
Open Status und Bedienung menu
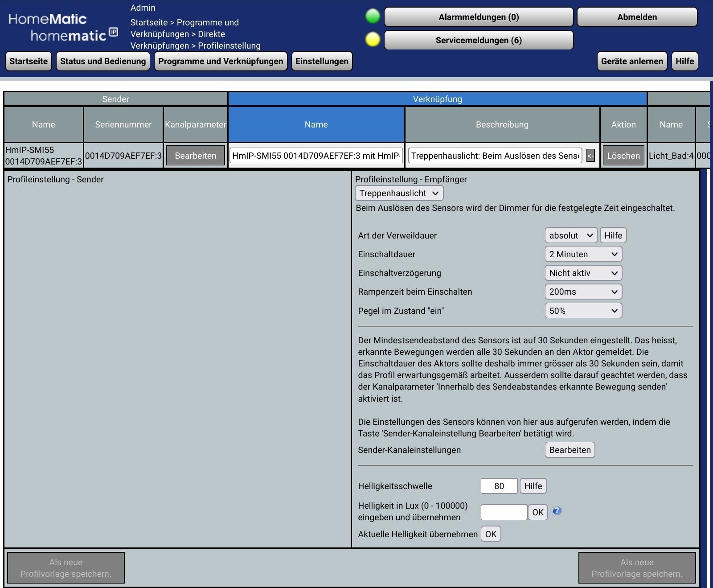coord(103,61)
